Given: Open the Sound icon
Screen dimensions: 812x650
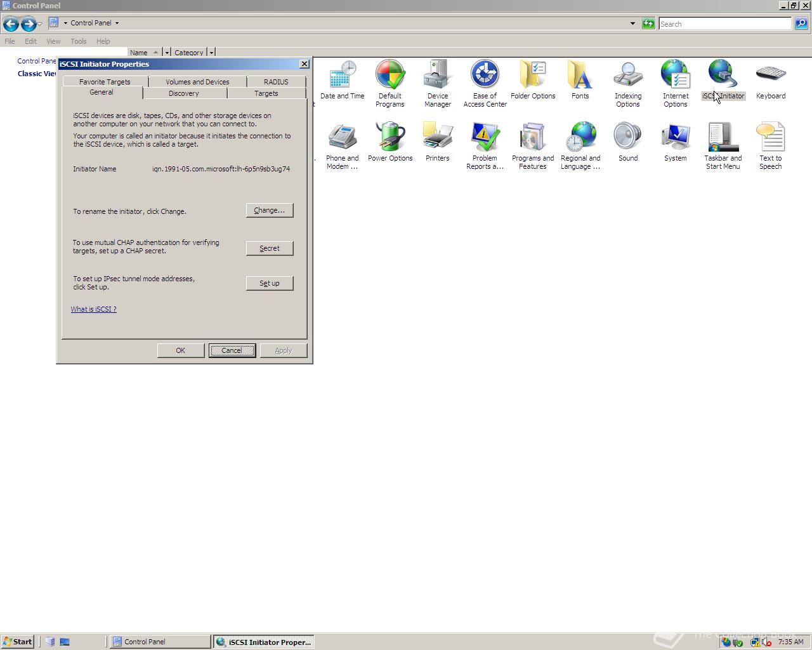Looking at the screenshot, I should click(x=628, y=142).
